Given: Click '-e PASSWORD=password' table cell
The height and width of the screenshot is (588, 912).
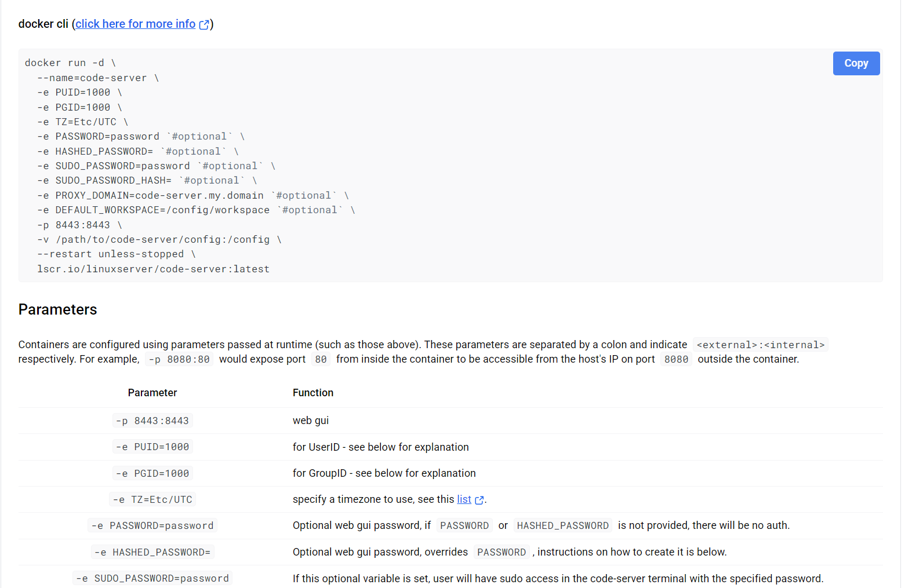Looking at the screenshot, I should pos(152,525).
